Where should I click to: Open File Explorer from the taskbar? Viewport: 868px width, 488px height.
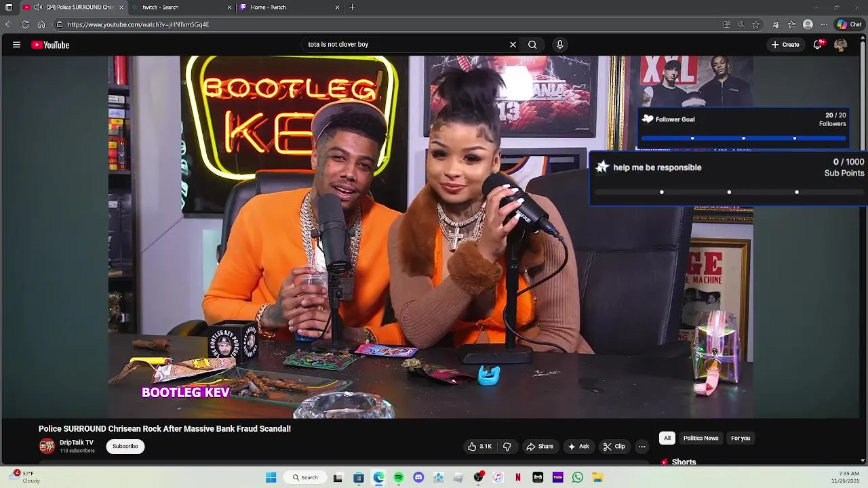(597, 478)
